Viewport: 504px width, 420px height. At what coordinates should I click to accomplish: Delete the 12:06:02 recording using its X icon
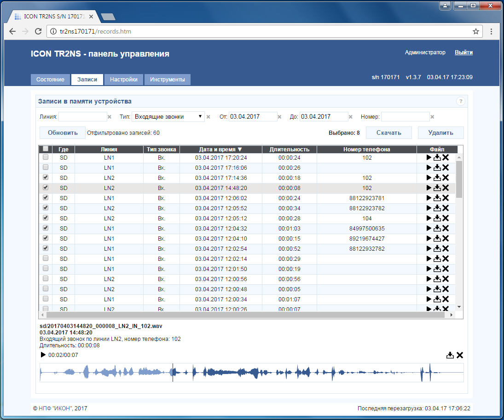(446, 198)
